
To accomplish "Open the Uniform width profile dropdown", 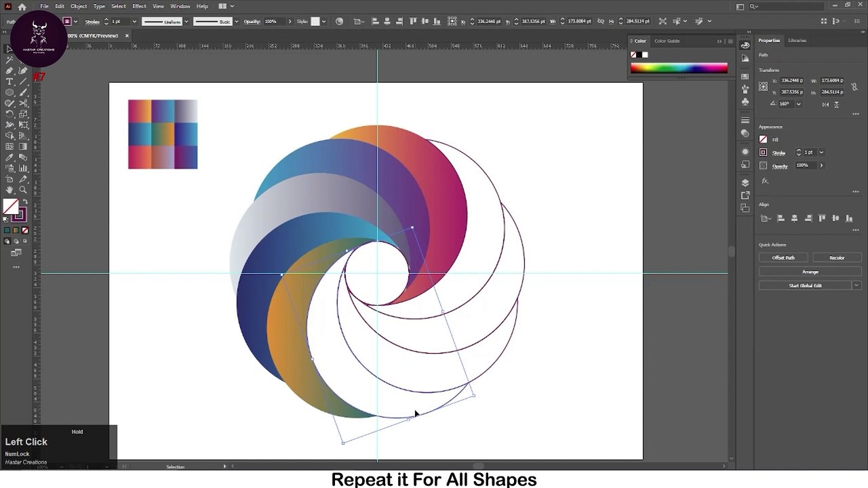I will (x=186, y=22).
